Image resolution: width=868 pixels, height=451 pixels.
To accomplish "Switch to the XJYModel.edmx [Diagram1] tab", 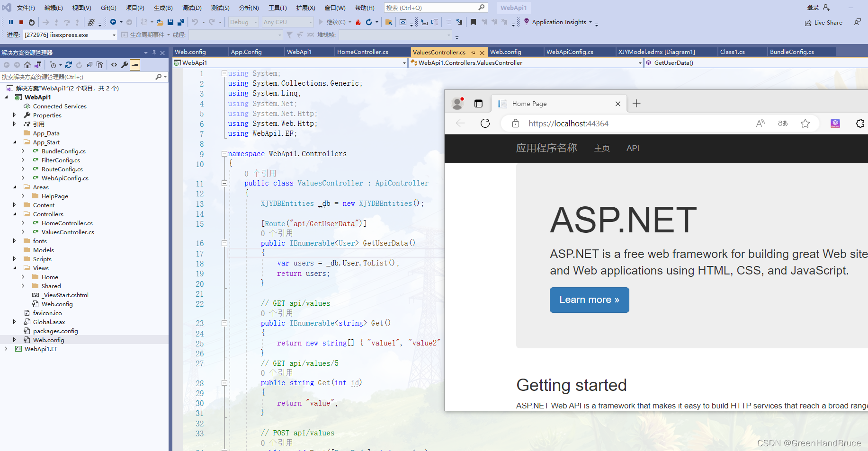I will (656, 52).
